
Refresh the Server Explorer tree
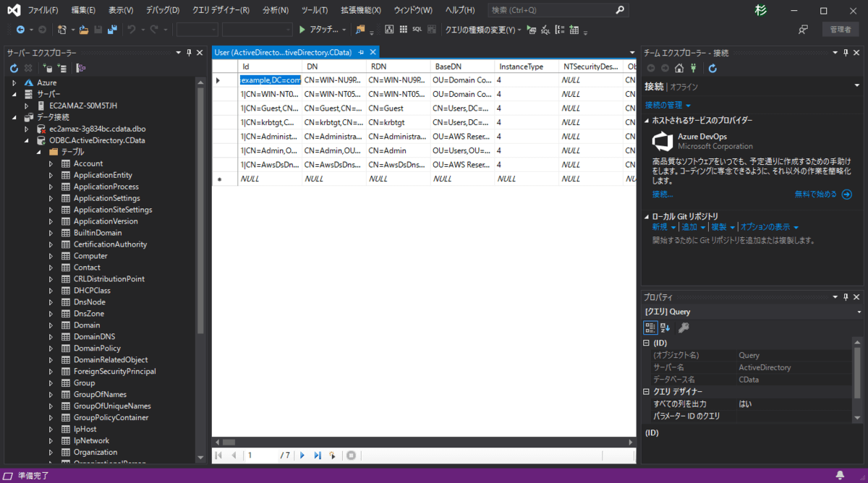[14, 68]
